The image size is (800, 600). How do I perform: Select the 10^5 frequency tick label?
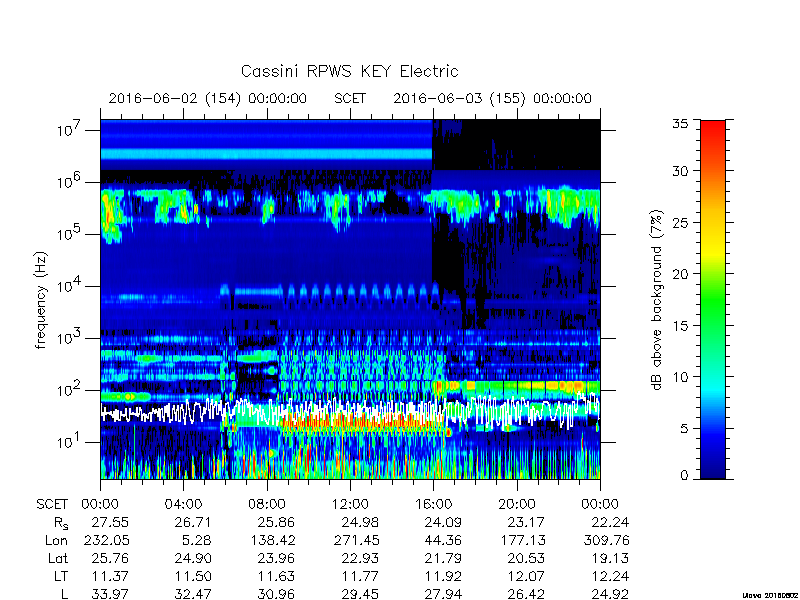tap(67, 234)
